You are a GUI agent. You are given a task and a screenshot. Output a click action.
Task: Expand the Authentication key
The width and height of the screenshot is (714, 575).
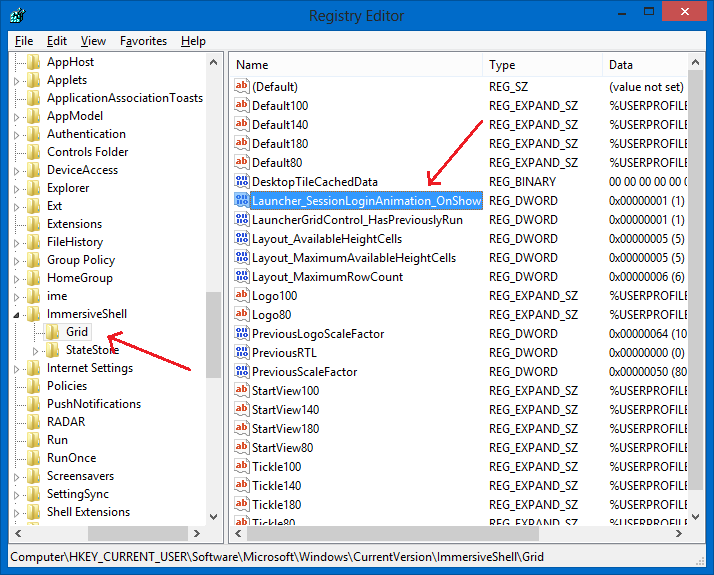(16, 135)
